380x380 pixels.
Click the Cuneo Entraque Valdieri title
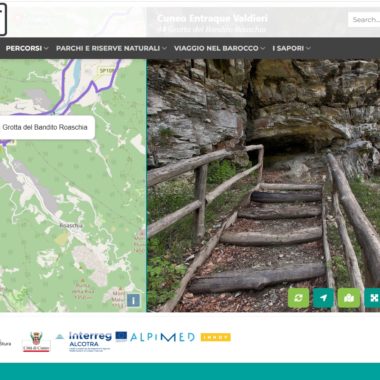212,18
